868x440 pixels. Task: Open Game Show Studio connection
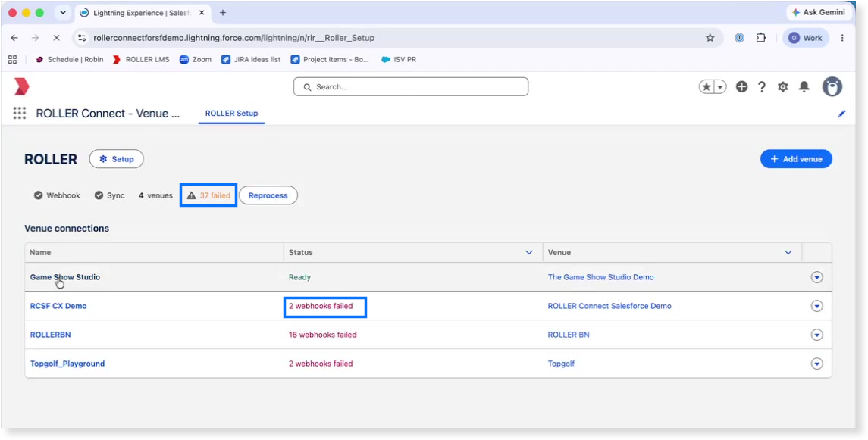coord(64,277)
